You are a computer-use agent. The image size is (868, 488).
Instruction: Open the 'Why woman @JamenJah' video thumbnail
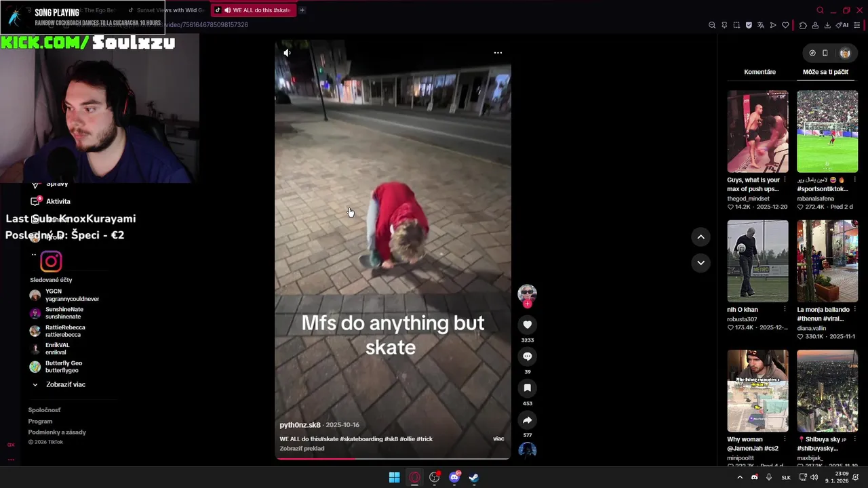757,391
